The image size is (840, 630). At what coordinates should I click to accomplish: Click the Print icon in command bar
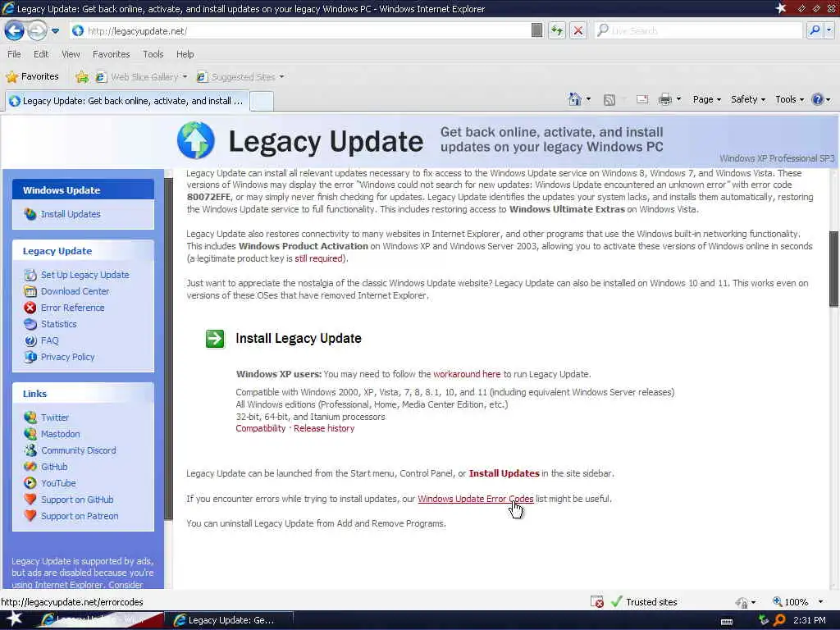point(664,99)
